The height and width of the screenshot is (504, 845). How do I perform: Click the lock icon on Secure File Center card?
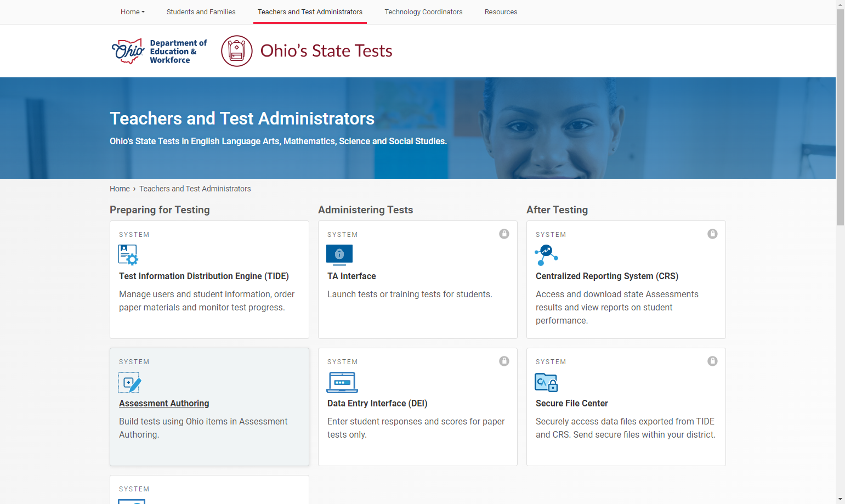[x=712, y=361]
